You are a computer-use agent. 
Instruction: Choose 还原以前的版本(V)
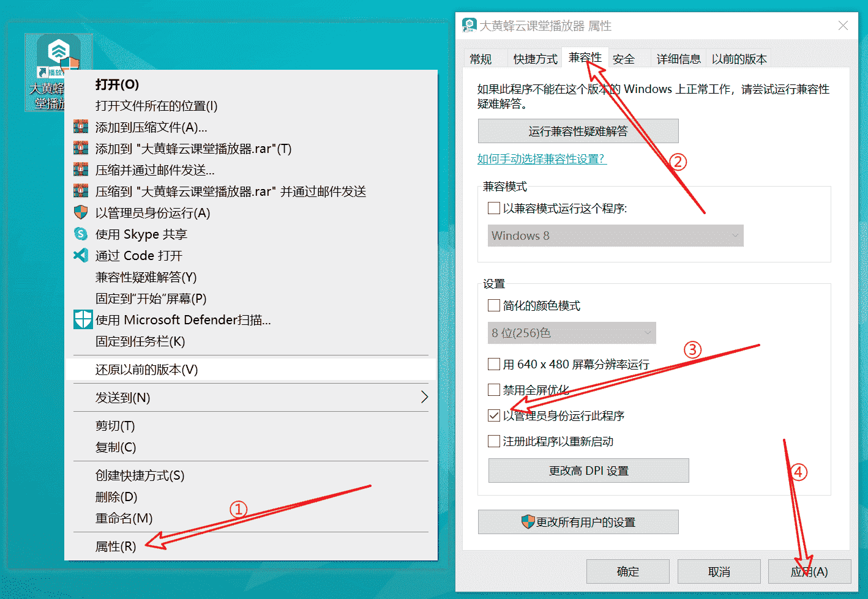coord(251,370)
